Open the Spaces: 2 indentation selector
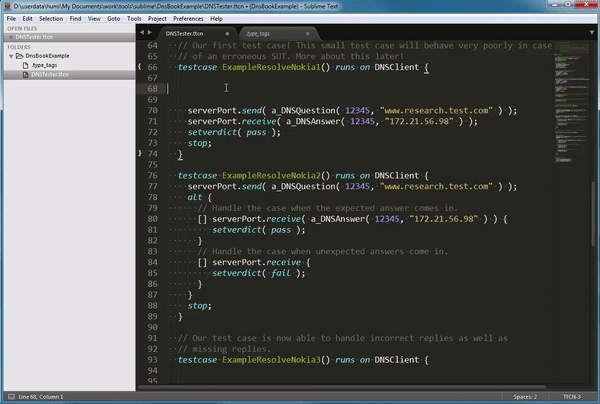The height and width of the screenshot is (404, 600). pos(525,397)
